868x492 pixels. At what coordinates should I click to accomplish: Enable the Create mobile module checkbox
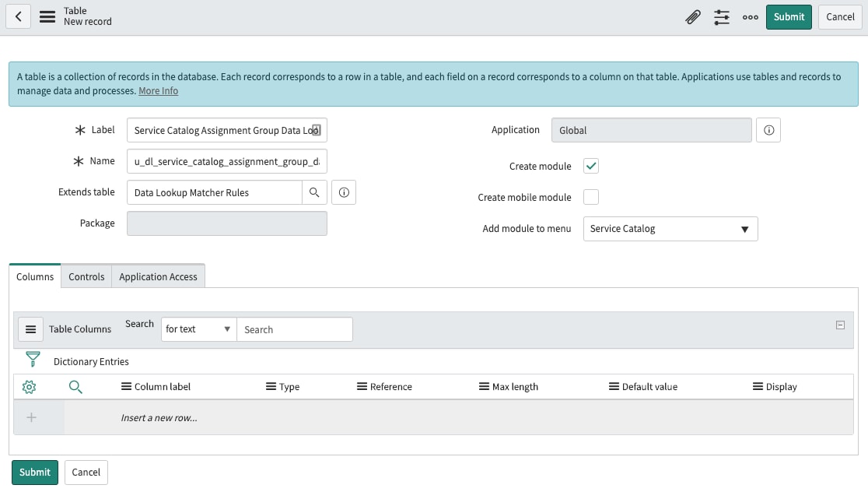[590, 197]
